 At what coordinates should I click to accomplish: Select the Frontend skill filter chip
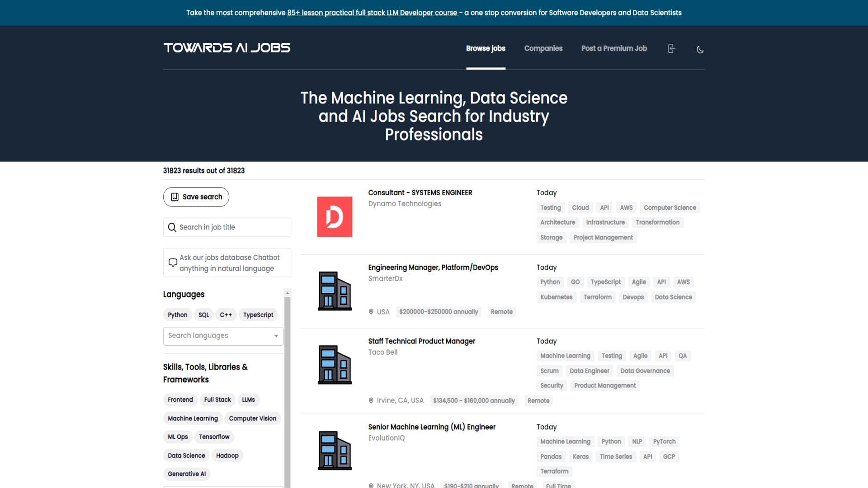pyautogui.click(x=180, y=400)
